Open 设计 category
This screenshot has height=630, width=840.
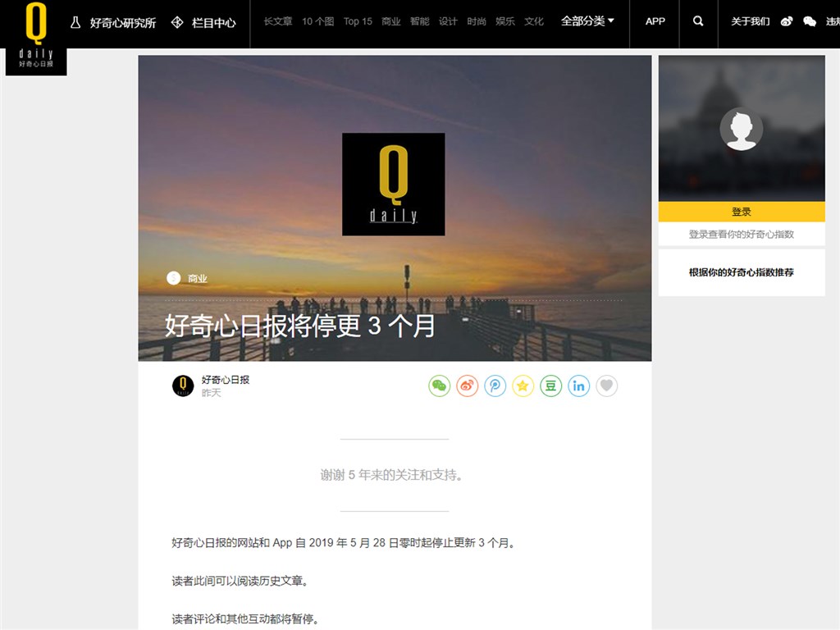pos(448,21)
